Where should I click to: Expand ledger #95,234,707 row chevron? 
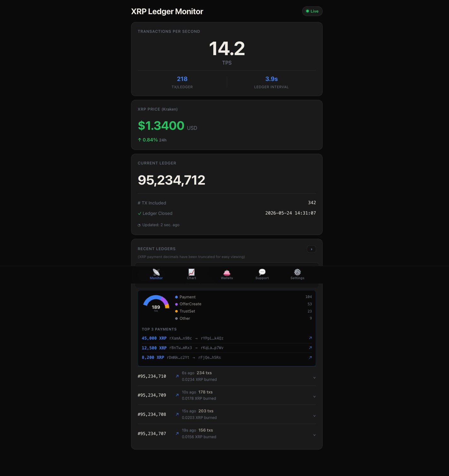[314, 435]
